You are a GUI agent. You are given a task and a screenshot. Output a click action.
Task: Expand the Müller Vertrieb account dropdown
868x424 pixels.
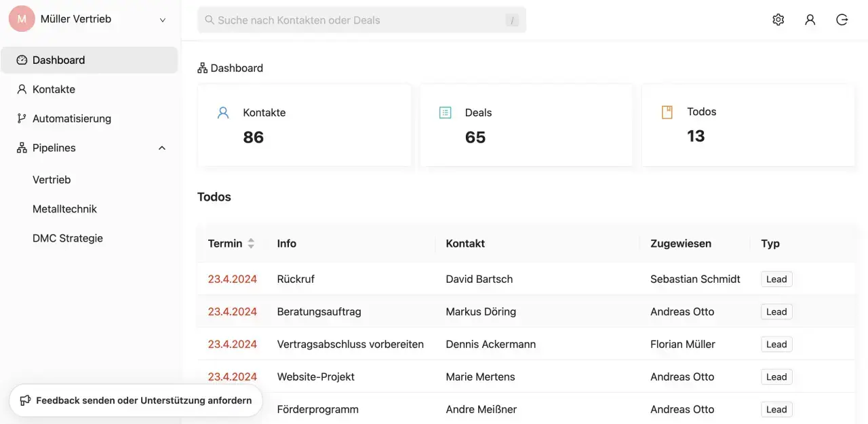click(163, 20)
